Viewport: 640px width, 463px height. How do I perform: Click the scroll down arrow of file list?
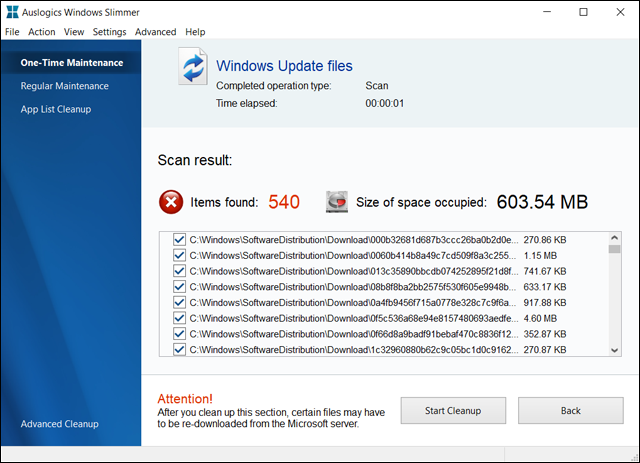point(615,350)
